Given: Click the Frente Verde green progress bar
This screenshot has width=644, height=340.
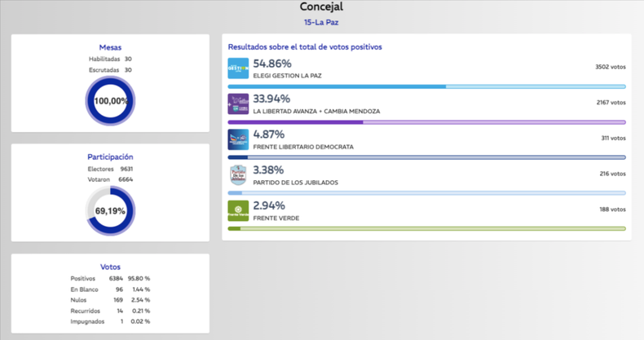Looking at the screenshot, I should coord(426,229).
